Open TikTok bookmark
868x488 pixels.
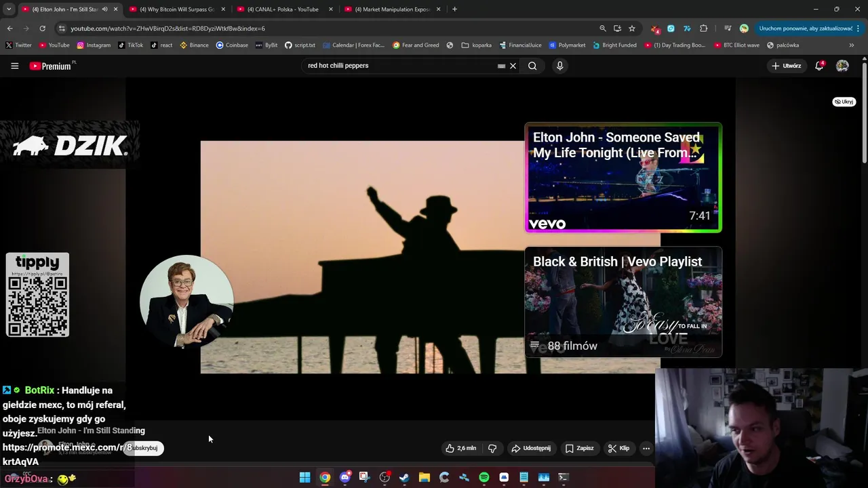pyautogui.click(x=130, y=45)
